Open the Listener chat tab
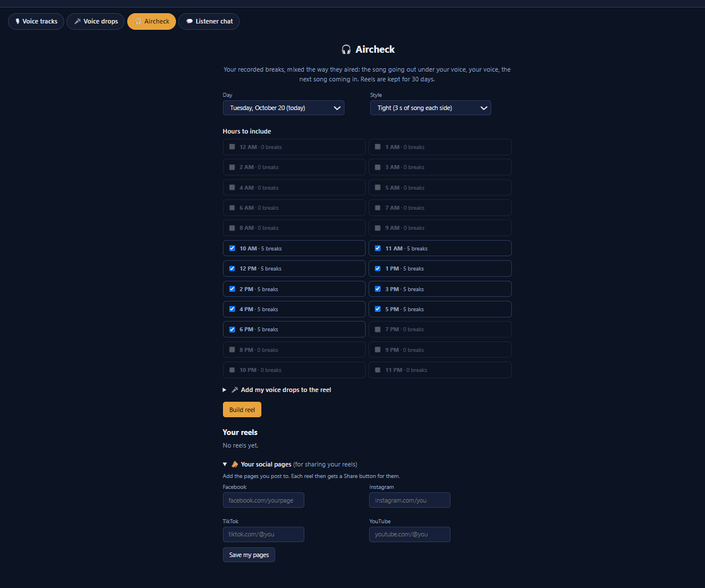This screenshot has width=705, height=588. tap(209, 21)
